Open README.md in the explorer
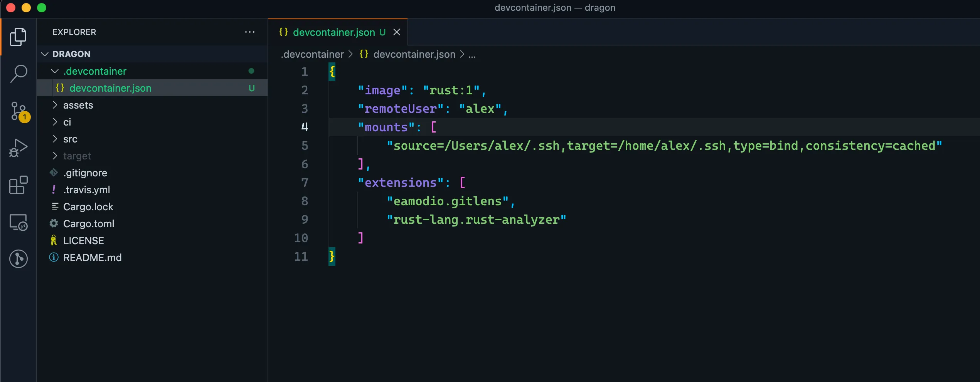The image size is (980, 382). coord(92,258)
